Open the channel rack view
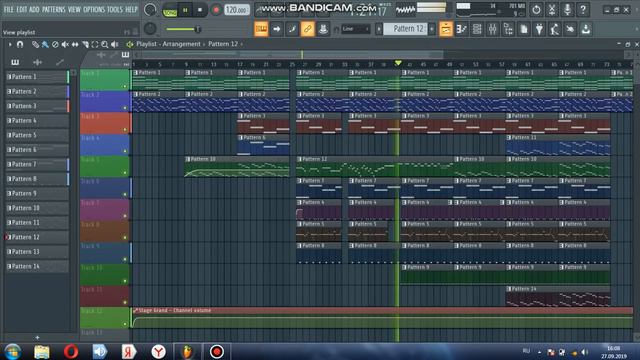640x360 pixels. [x=477, y=29]
